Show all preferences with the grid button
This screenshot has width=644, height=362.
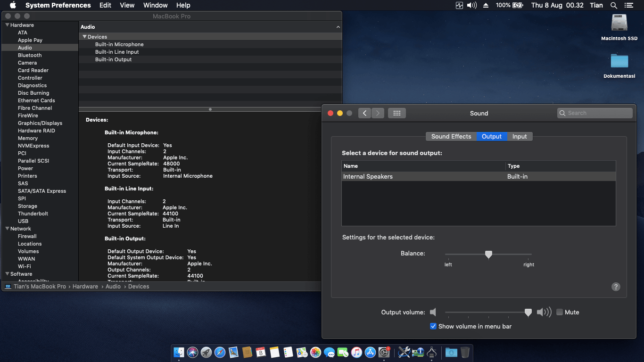tap(397, 113)
